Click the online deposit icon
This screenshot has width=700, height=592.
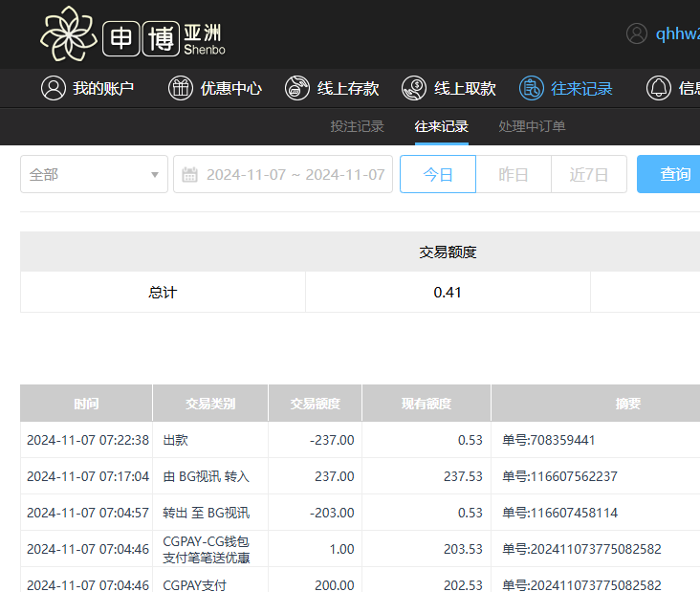coord(297,88)
